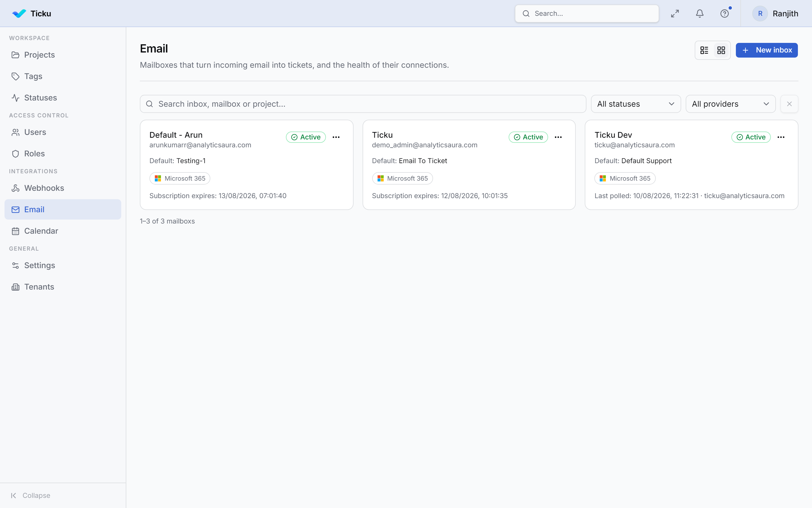The height and width of the screenshot is (508, 812).
Task: Click the global Search box
Action: 587,14
